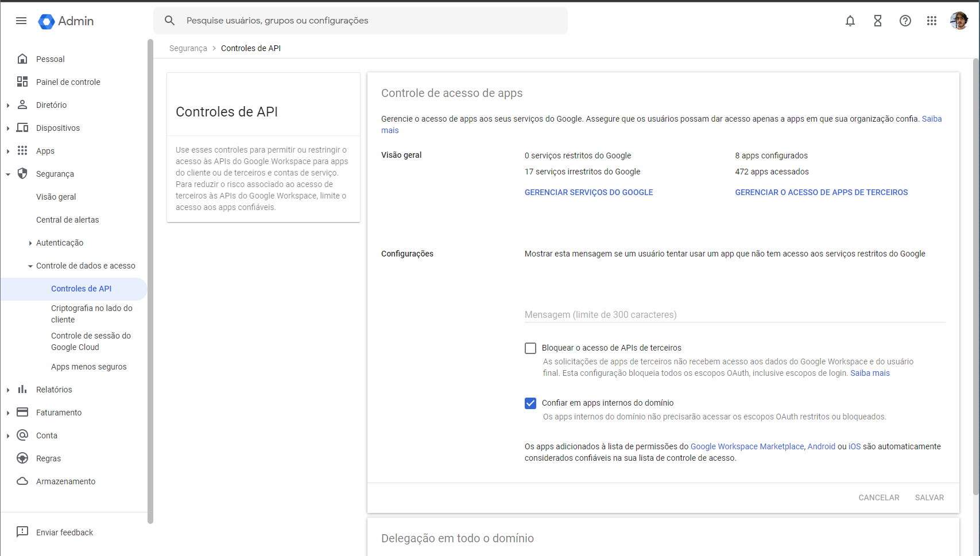This screenshot has height=556, width=980.
Task: Click the Enviar feedback label
Action: coord(64,532)
